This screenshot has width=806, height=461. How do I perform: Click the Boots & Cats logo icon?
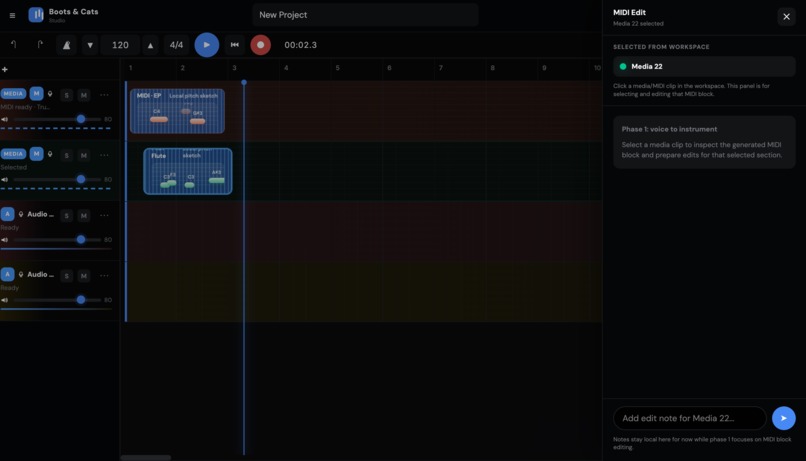(x=36, y=15)
